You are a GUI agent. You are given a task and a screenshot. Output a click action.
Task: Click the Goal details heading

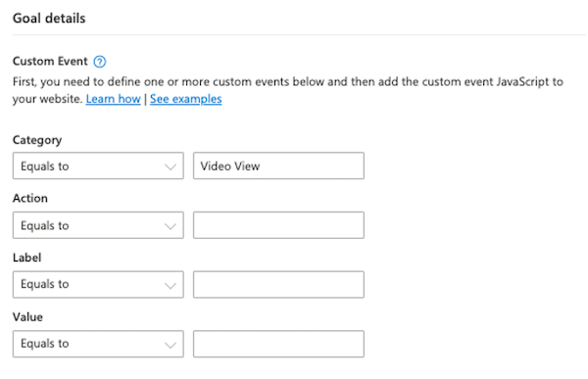pyautogui.click(x=49, y=19)
